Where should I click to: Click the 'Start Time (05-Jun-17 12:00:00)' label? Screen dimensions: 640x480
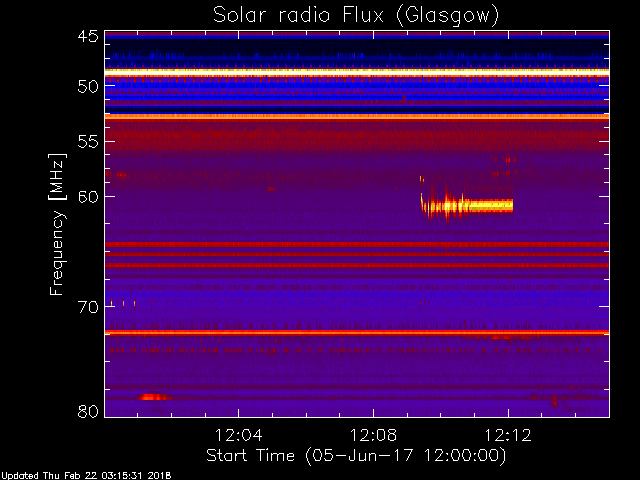pos(356,456)
